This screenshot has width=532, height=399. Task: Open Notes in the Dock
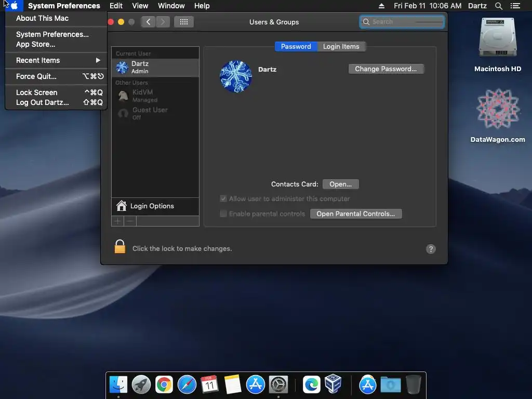coord(233,385)
